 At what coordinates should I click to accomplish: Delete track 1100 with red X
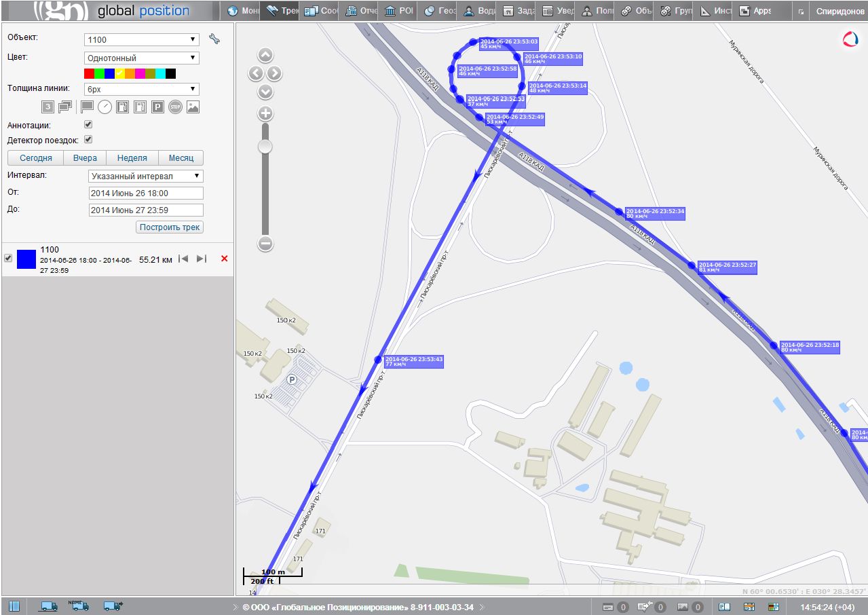[225, 259]
